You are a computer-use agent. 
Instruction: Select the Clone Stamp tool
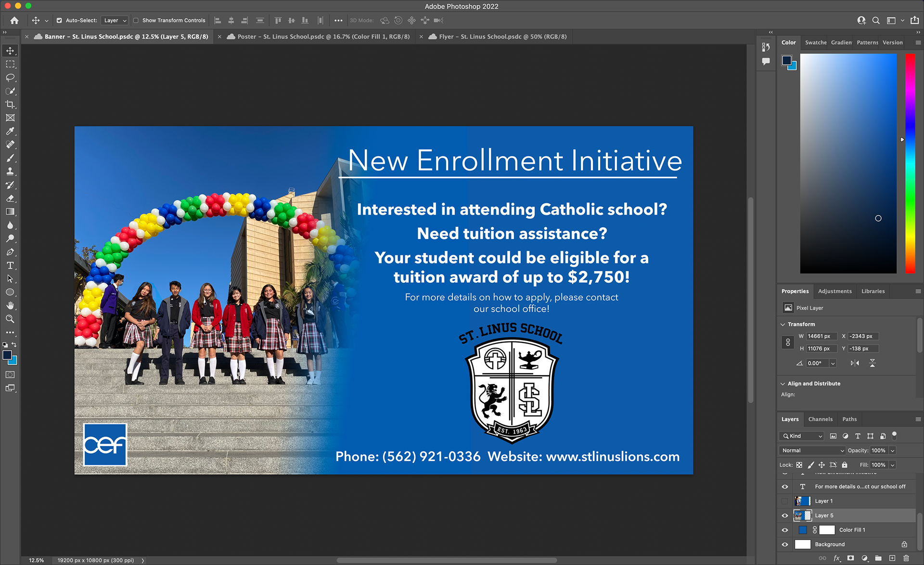point(10,171)
